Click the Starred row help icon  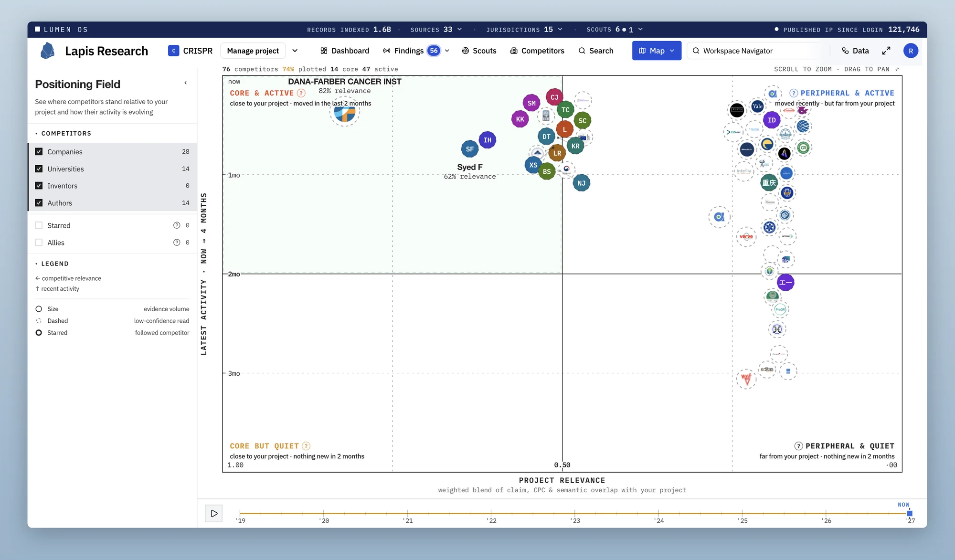[177, 225]
